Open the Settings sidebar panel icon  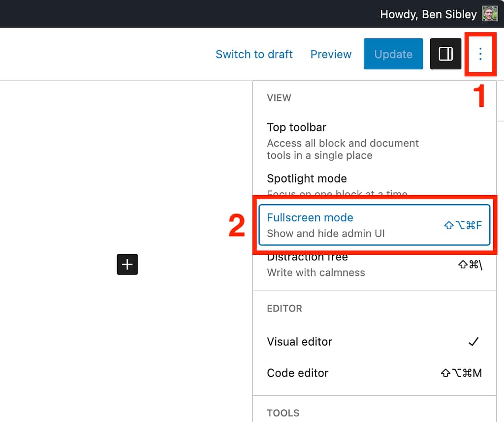tap(445, 54)
